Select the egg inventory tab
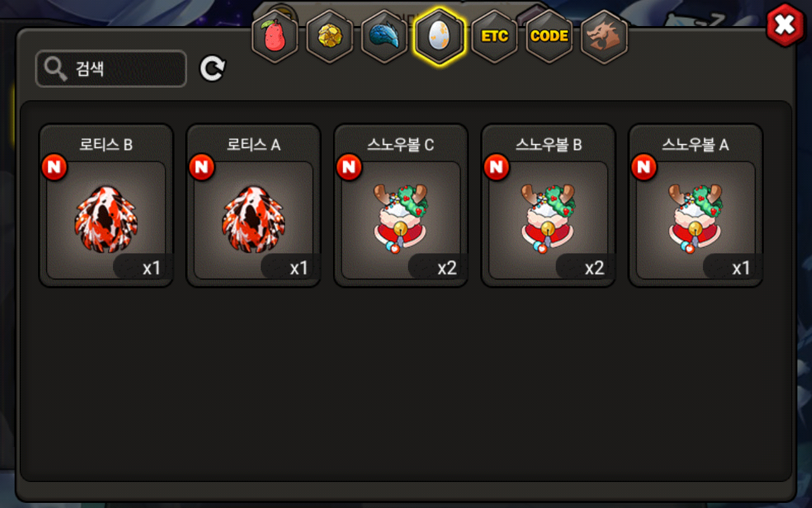 (440, 37)
